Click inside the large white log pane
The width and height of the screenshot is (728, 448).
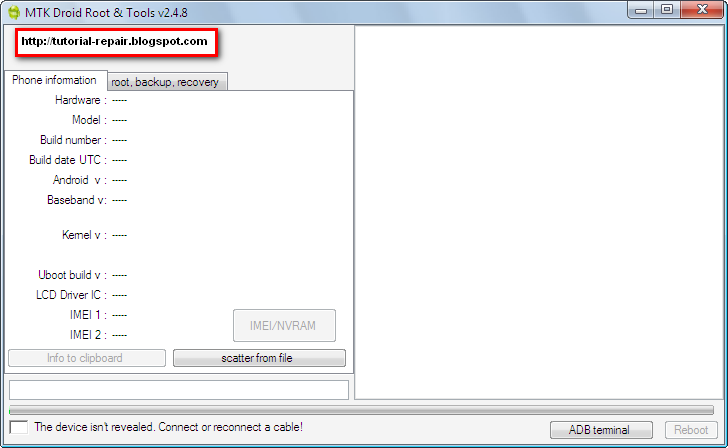point(539,212)
